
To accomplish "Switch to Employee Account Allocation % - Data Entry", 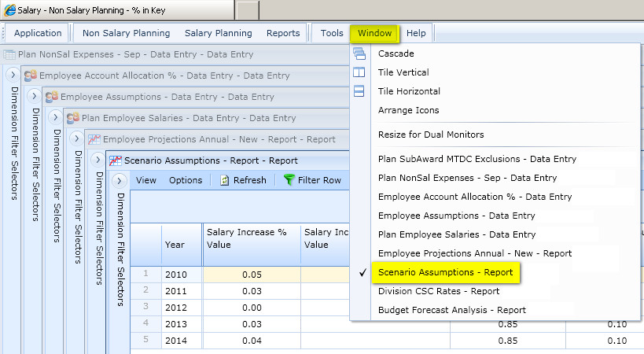I will tap(475, 197).
